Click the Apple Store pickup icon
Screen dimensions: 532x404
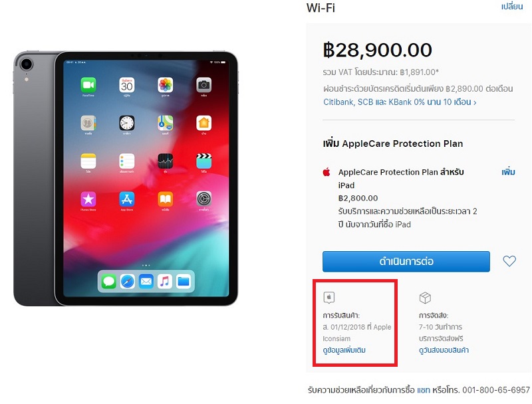coord(329,297)
